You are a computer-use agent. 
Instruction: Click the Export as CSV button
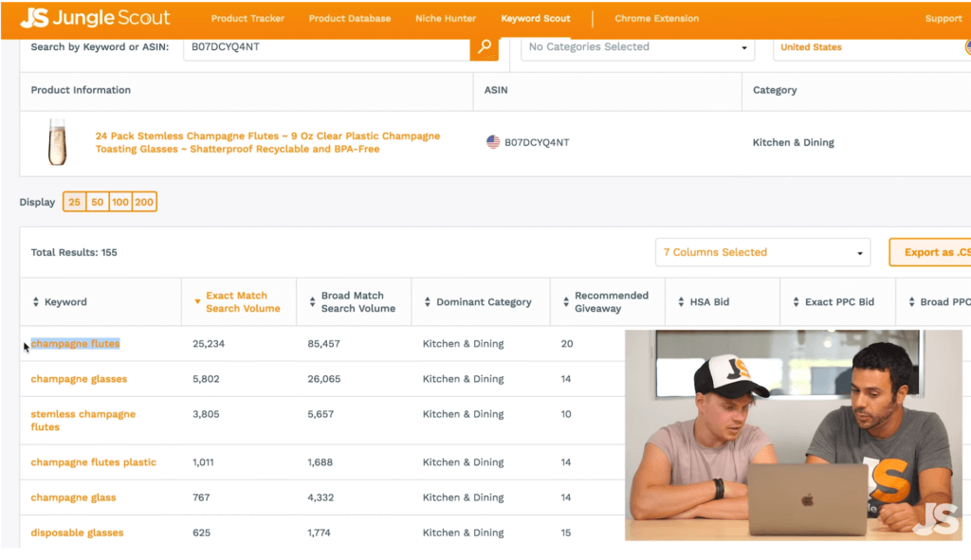click(930, 252)
